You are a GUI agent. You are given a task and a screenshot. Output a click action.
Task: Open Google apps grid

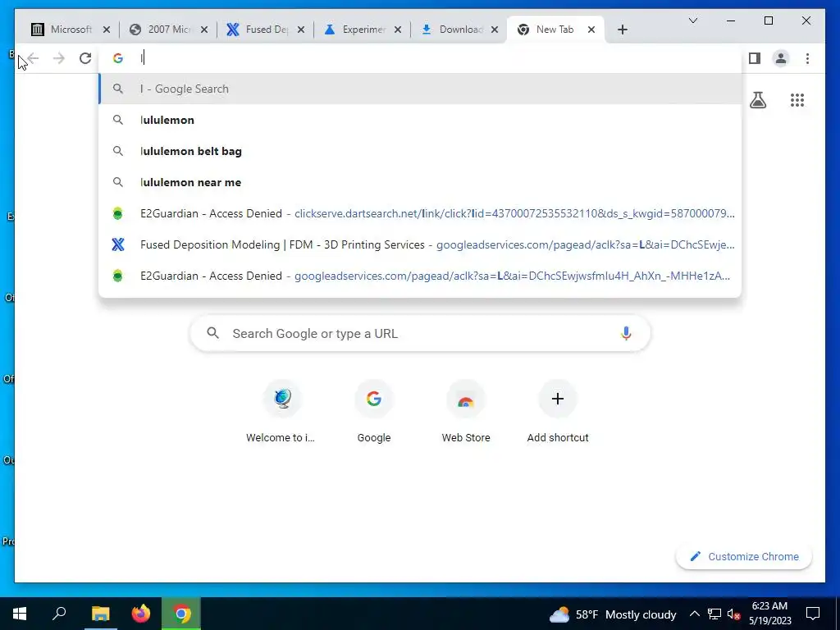[797, 99]
